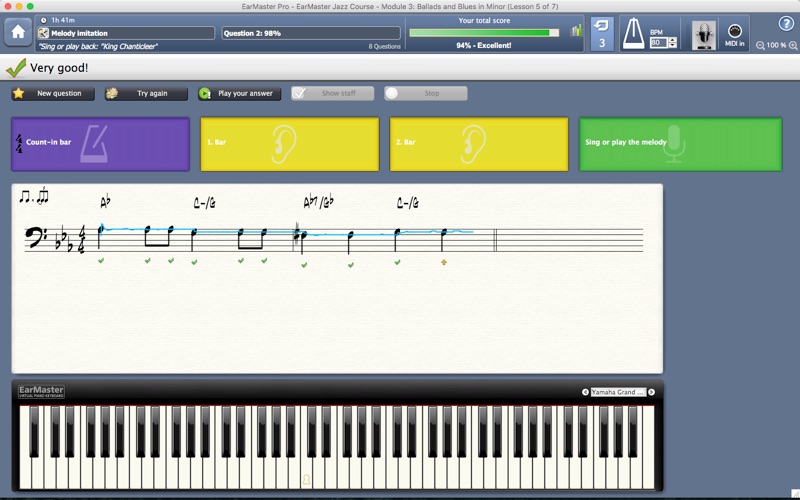Click the repeat count 3 icon
The height and width of the screenshot is (500, 800).
click(x=602, y=34)
